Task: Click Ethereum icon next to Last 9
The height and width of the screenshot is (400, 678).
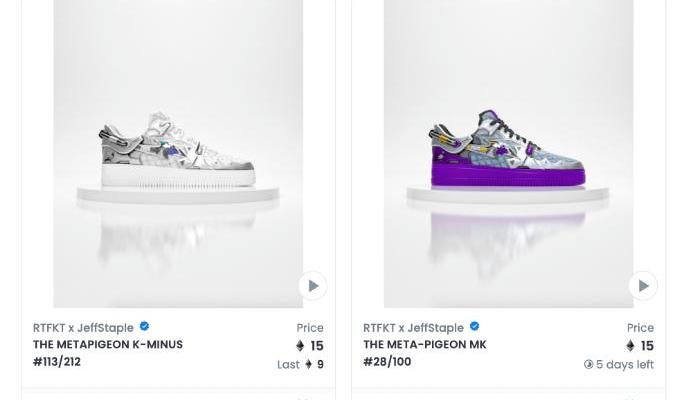Action: coord(308,365)
